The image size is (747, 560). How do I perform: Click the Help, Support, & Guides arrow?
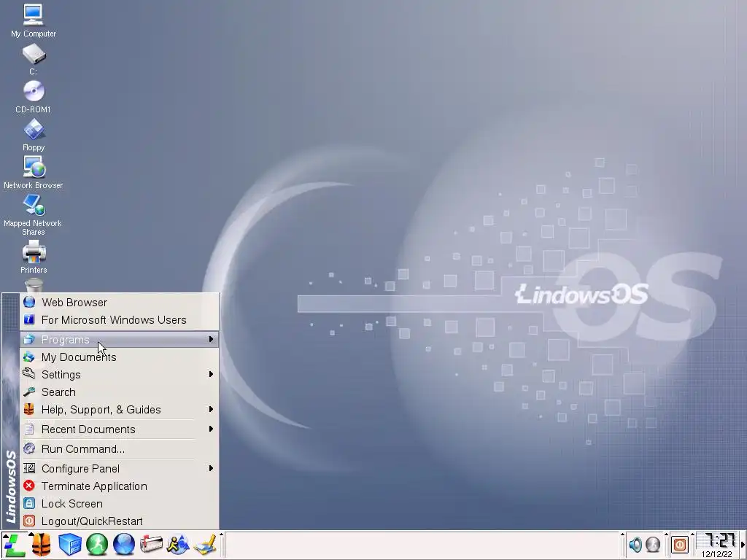(211, 410)
